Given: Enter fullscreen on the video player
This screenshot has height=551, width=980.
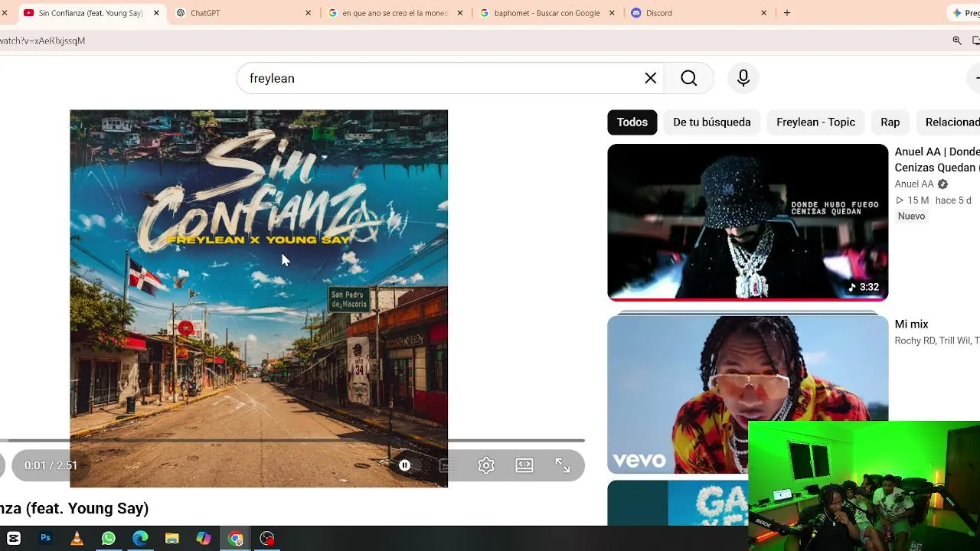Looking at the screenshot, I should coord(563,465).
